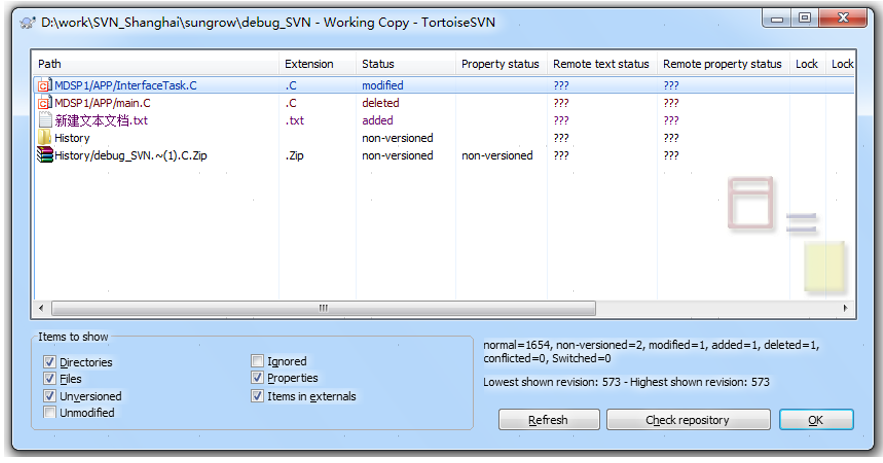Click the TortoiseSVN title bar icon
This screenshot has height=463, width=883.
click(27, 23)
